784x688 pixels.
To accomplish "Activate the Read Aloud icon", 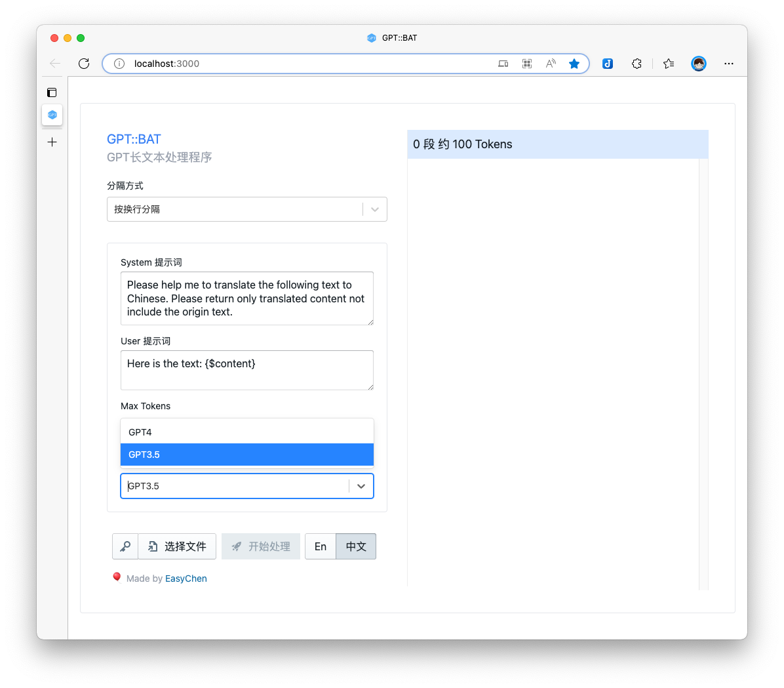I will (551, 64).
